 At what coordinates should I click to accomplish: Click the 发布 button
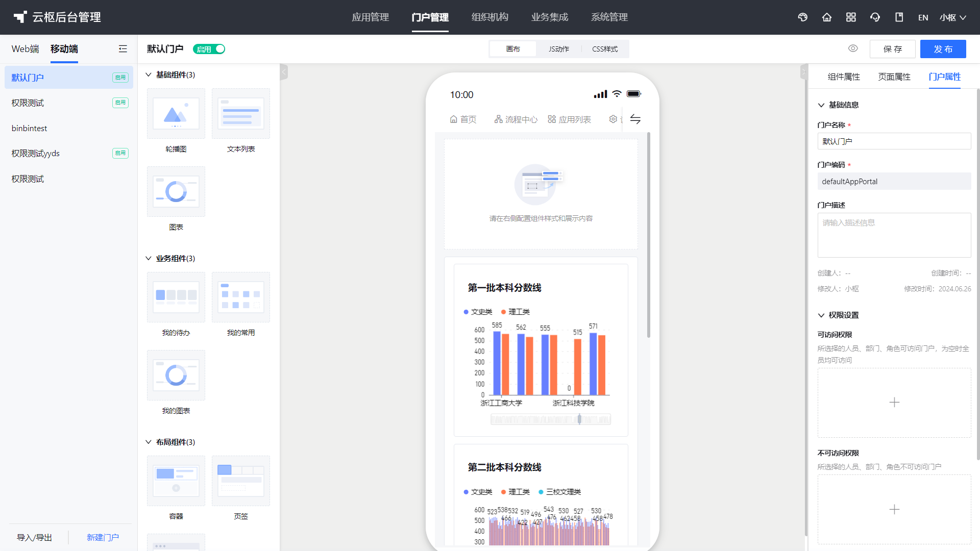click(x=943, y=49)
